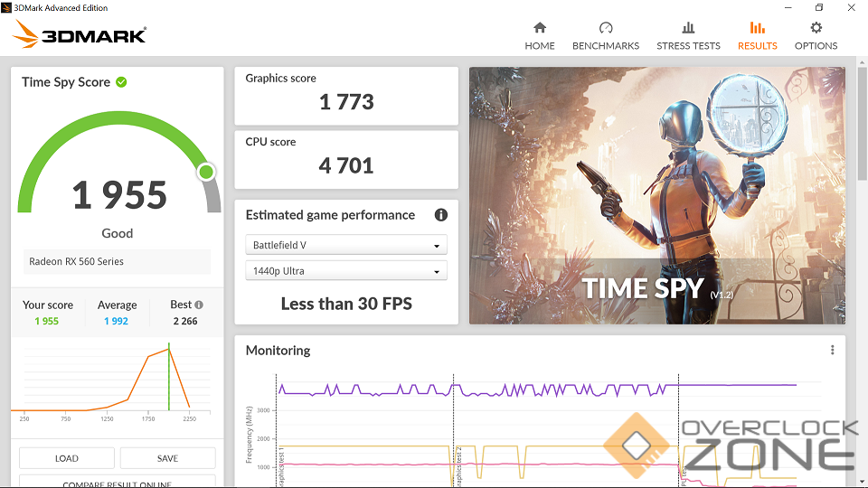This screenshot has height=488, width=868.
Task: Open the Stress Tests tab
Action: pyautogui.click(x=688, y=36)
